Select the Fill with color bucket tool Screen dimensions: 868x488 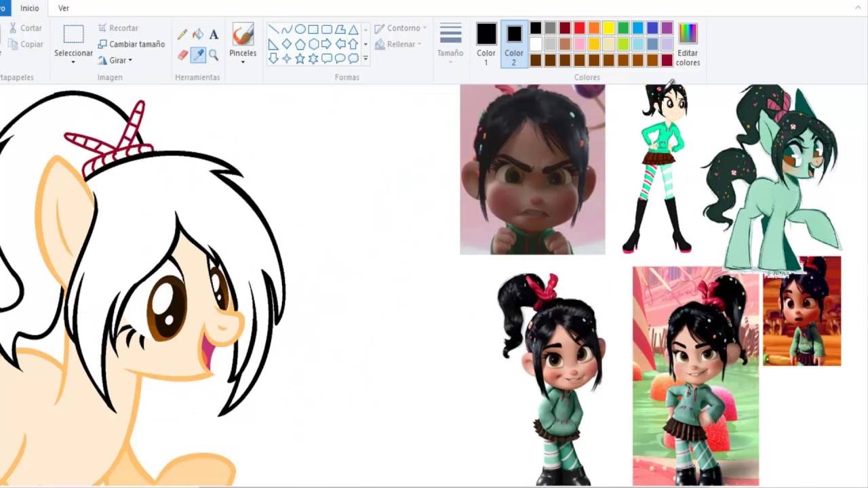tap(198, 34)
